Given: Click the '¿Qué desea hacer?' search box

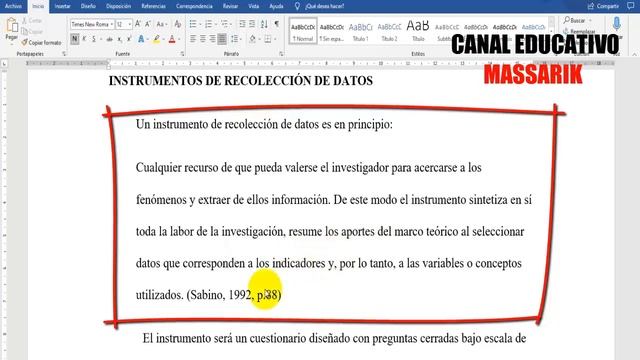Looking at the screenshot, I should pos(320,6).
